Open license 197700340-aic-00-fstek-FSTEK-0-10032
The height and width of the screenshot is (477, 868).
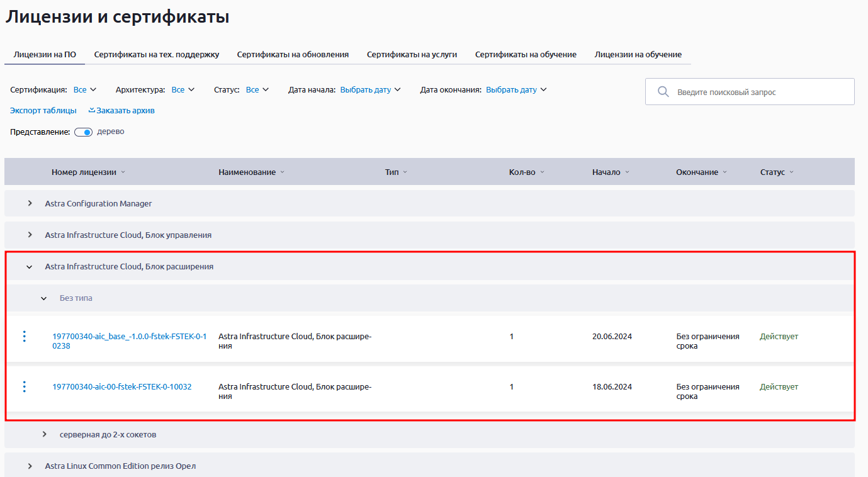[x=122, y=387]
